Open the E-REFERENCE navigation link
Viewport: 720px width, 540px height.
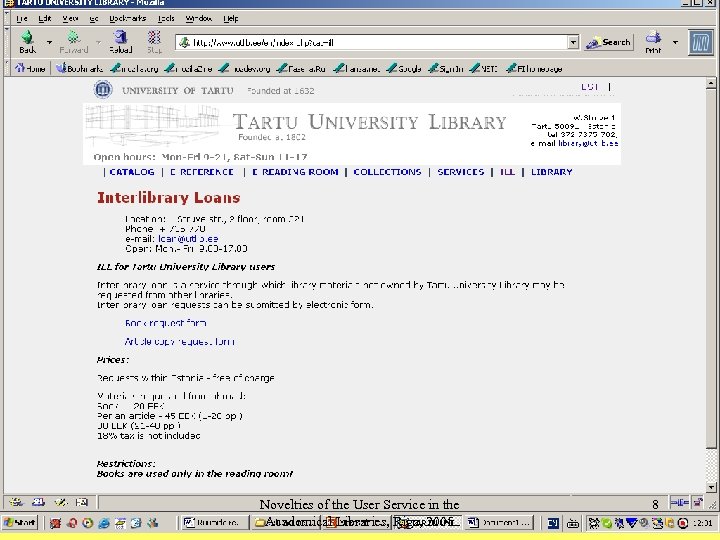click(x=202, y=172)
